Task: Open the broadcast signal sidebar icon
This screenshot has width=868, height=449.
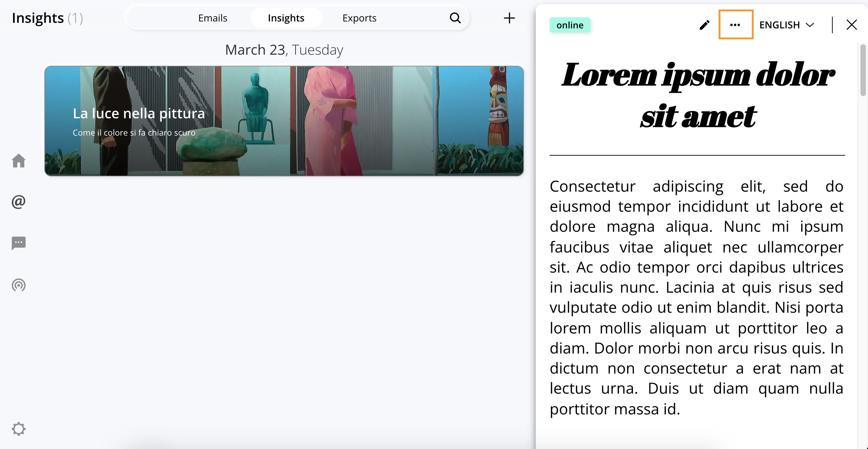Action: pyautogui.click(x=19, y=285)
